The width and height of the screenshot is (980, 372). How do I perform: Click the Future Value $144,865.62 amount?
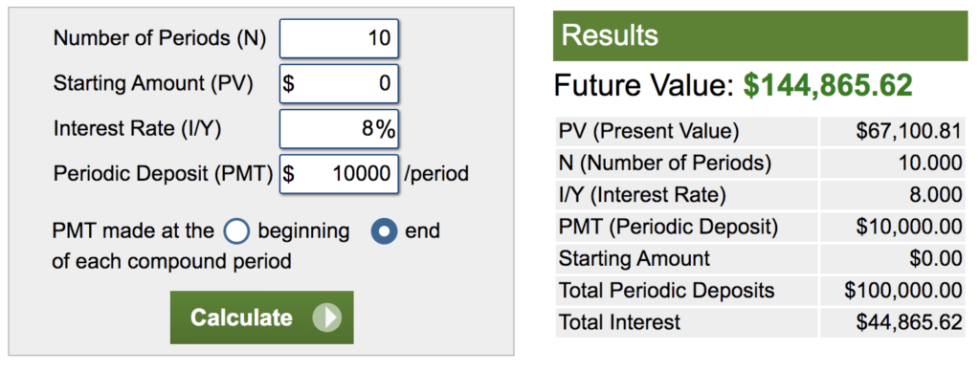tap(828, 85)
